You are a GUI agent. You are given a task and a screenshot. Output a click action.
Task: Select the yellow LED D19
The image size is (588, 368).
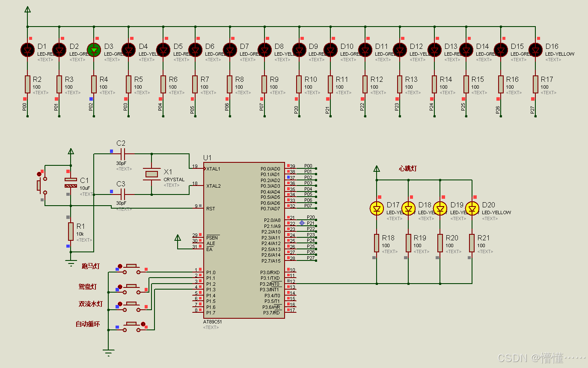tap(440, 208)
